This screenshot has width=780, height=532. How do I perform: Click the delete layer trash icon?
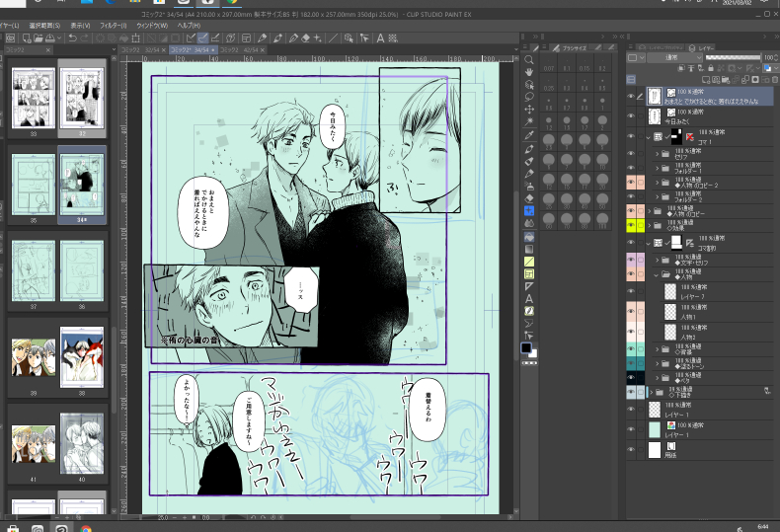click(x=775, y=80)
